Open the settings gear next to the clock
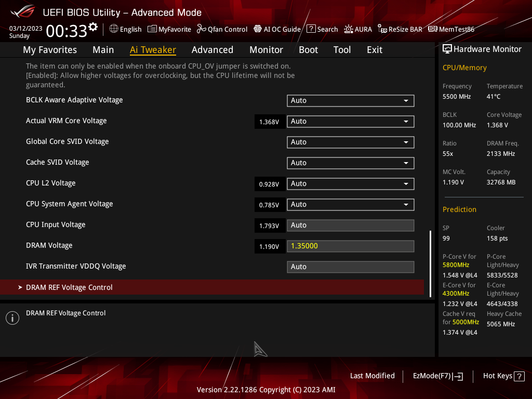The height and width of the screenshot is (399, 532). [93, 27]
